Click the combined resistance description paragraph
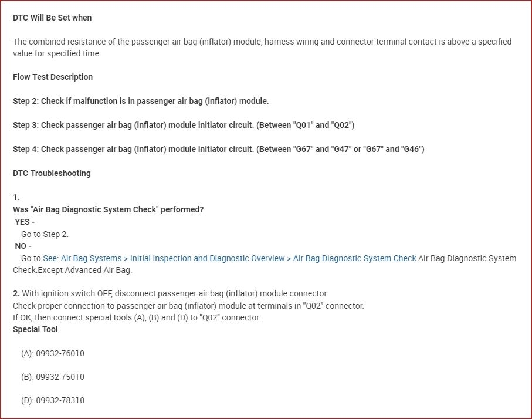 [x=262, y=42]
